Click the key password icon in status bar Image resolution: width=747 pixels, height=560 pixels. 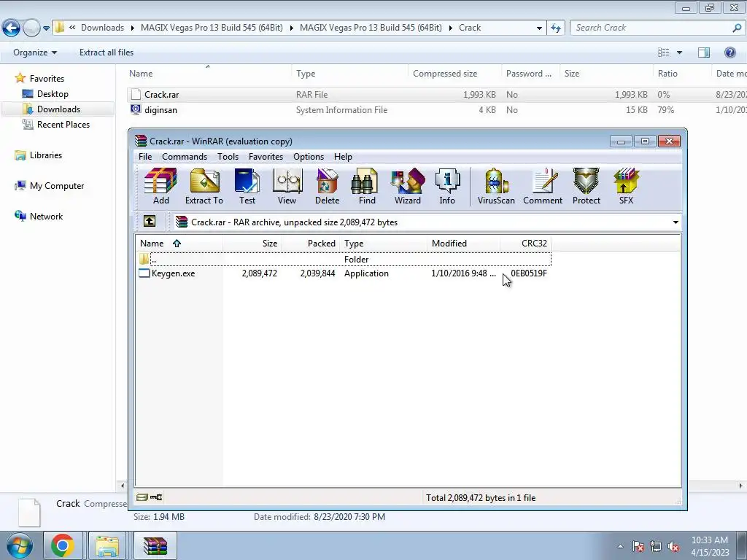[x=156, y=497]
